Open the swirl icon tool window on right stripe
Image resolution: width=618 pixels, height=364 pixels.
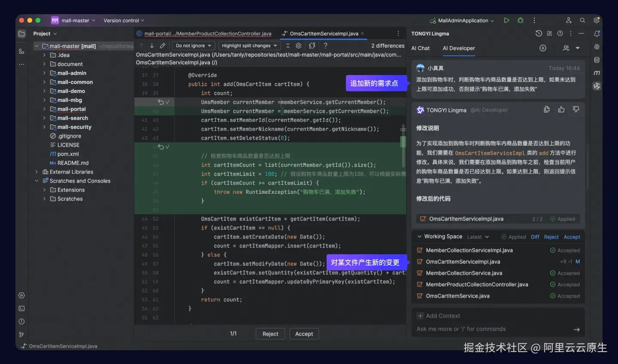tap(597, 47)
